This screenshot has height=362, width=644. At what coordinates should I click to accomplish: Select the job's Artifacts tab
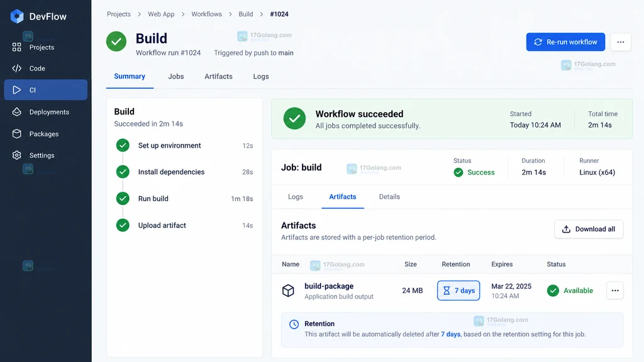(343, 197)
